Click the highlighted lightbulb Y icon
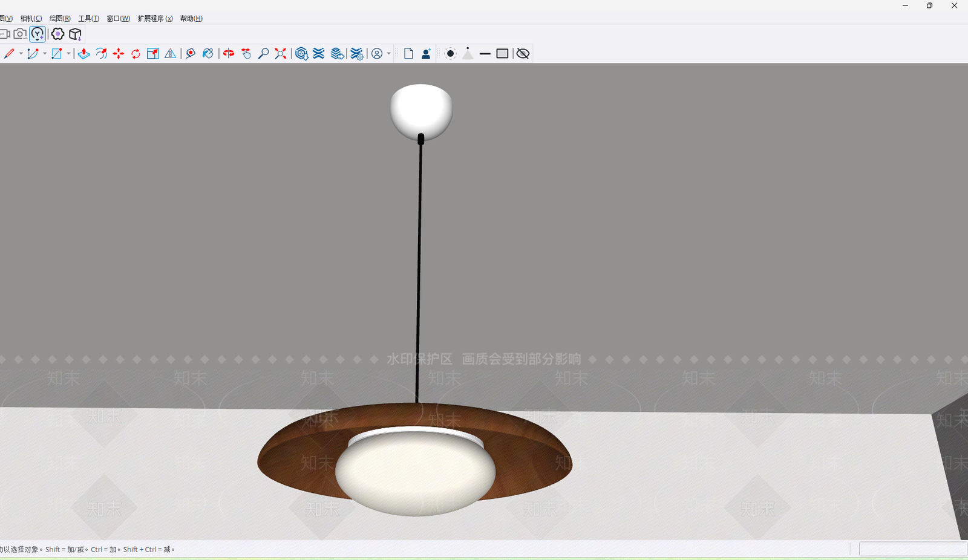968x560 pixels. point(38,34)
